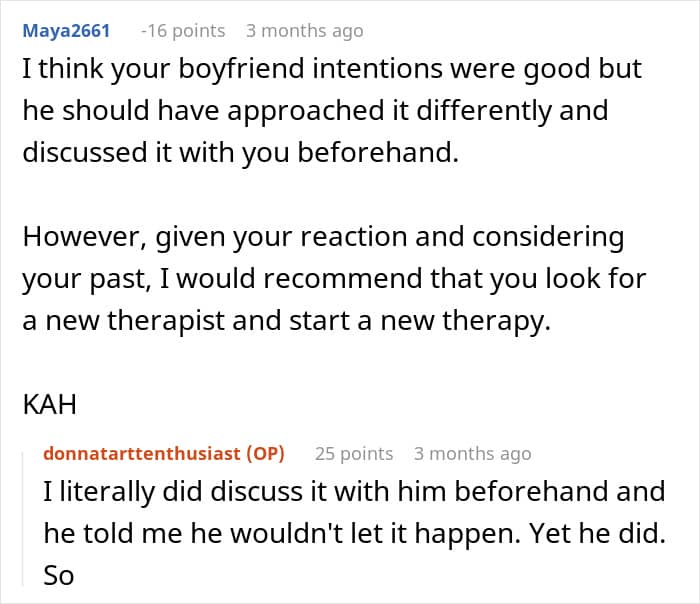Image resolution: width=700 pixels, height=604 pixels.
Task: Collapse the reply using the vertical thread line
Action: click(23, 518)
